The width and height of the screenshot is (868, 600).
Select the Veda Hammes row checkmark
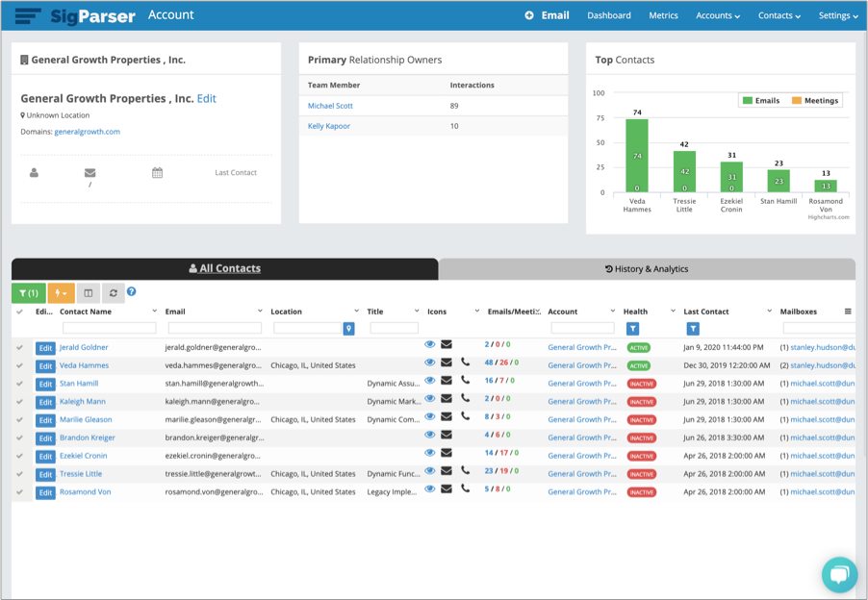(20, 365)
